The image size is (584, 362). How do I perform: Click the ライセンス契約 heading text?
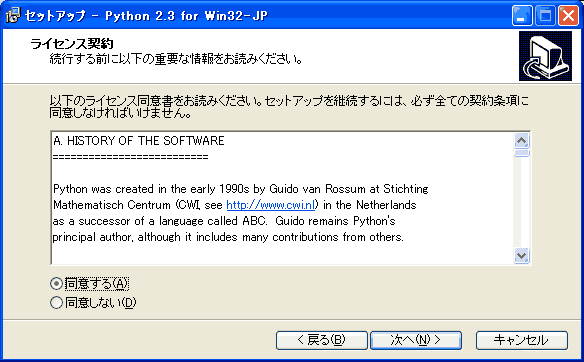point(72,44)
